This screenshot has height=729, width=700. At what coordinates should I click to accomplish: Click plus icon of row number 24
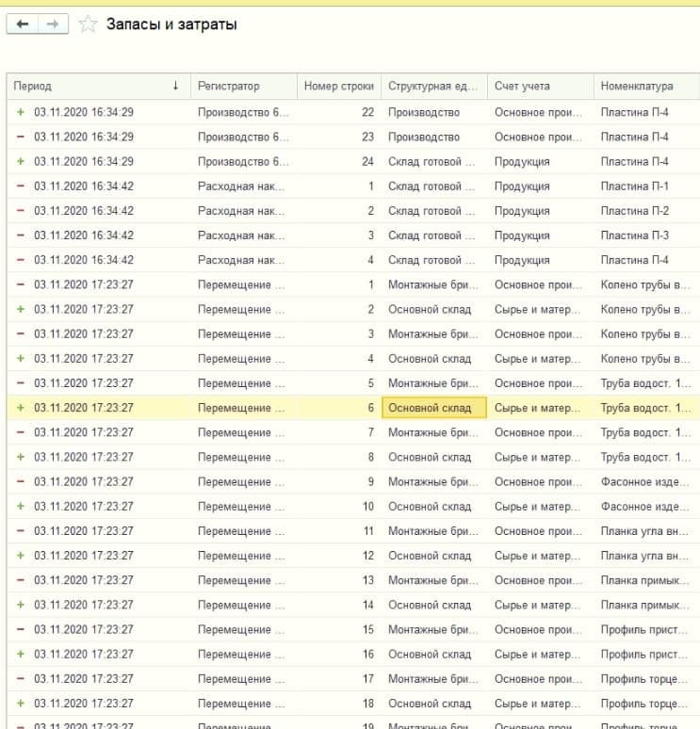coord(21,161)
